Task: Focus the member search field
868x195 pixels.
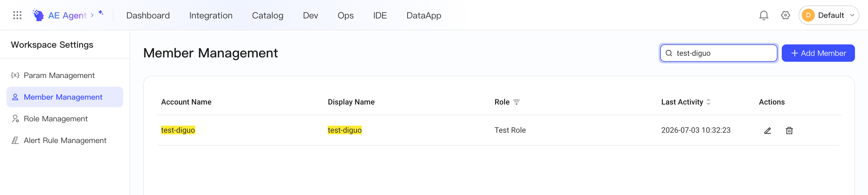Action: (x=718, y=53)
